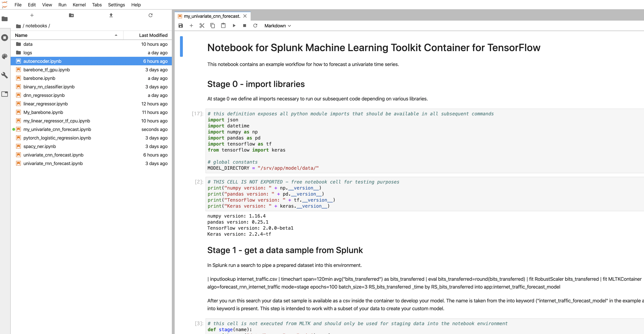Select the logs folder
This screenshot has width=644, height=334.
(91, 53)
